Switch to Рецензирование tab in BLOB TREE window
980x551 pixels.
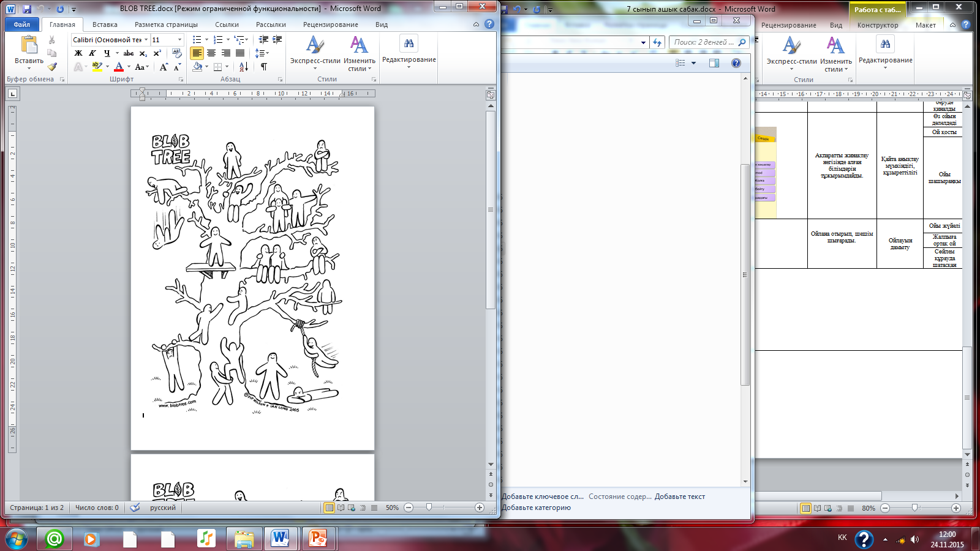click(x=330, y=24)
